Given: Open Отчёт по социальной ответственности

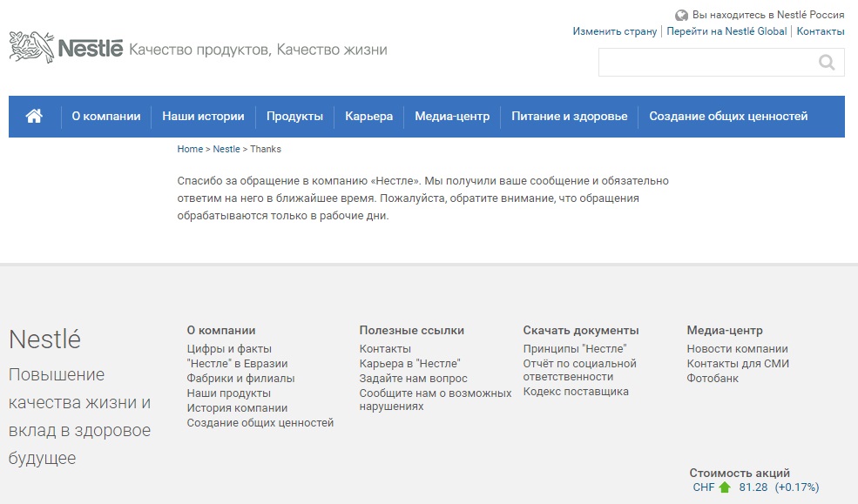Looking at the screenshot, I should (x=579, y=370).
